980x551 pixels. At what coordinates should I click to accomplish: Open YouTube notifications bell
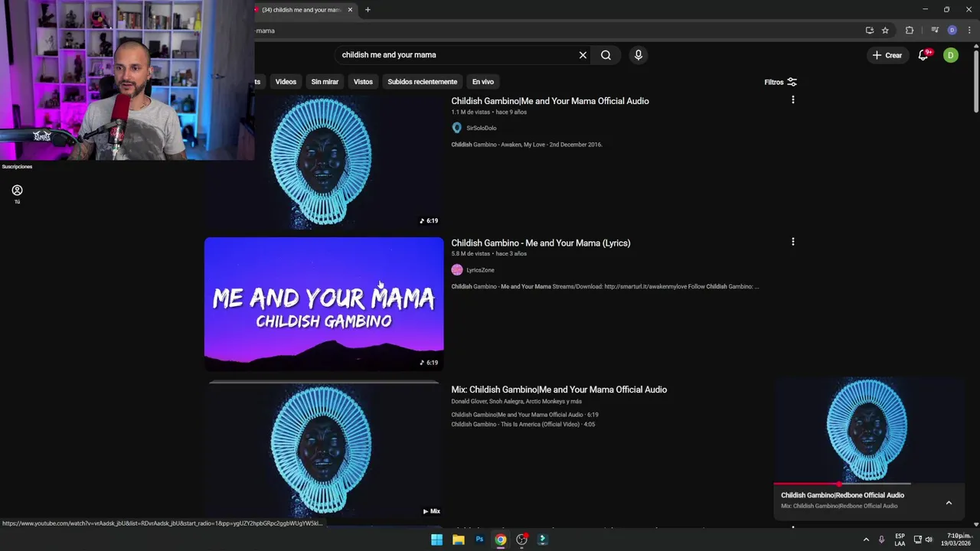click(923, 55)
